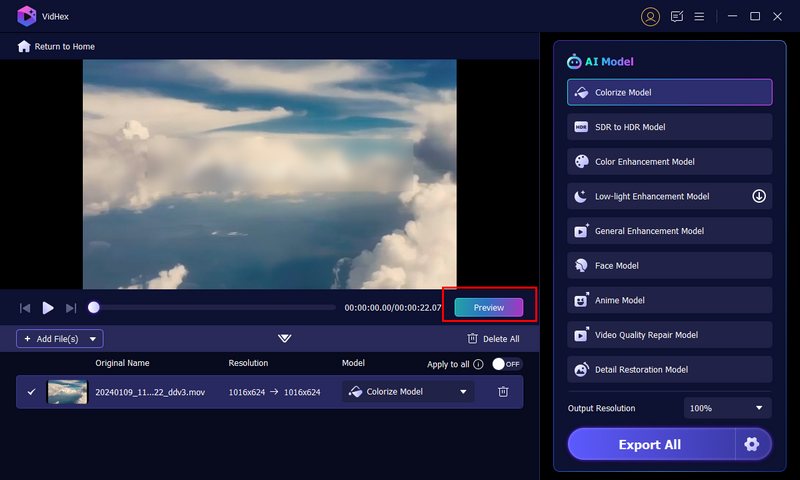The width and height of the screenshot is (800, 480).
Task: Click the info icon next to Apply to all
Action: 478,365
